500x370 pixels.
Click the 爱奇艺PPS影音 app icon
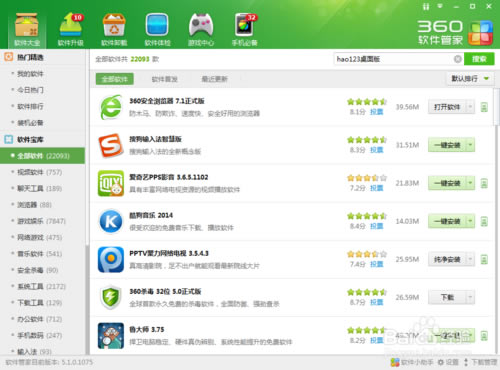111,183
